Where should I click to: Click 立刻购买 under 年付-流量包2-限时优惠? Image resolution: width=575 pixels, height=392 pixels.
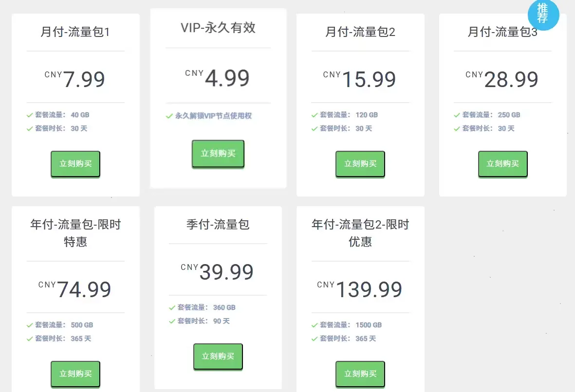pos(360,374)
